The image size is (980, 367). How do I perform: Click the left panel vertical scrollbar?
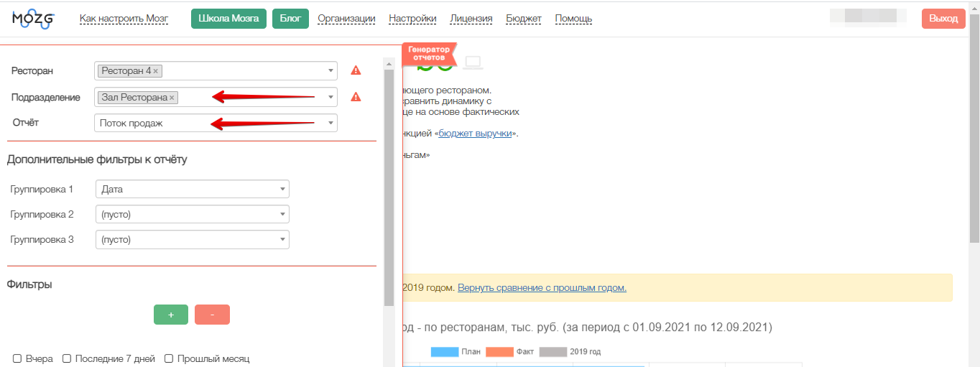(389, 187)
